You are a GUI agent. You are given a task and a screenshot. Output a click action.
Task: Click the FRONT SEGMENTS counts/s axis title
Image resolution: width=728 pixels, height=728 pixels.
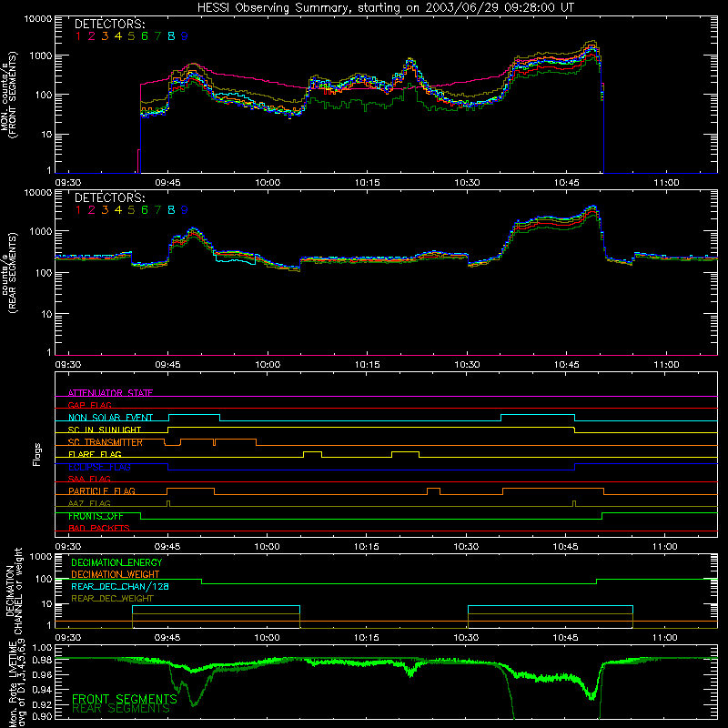[x=8, y=96]
